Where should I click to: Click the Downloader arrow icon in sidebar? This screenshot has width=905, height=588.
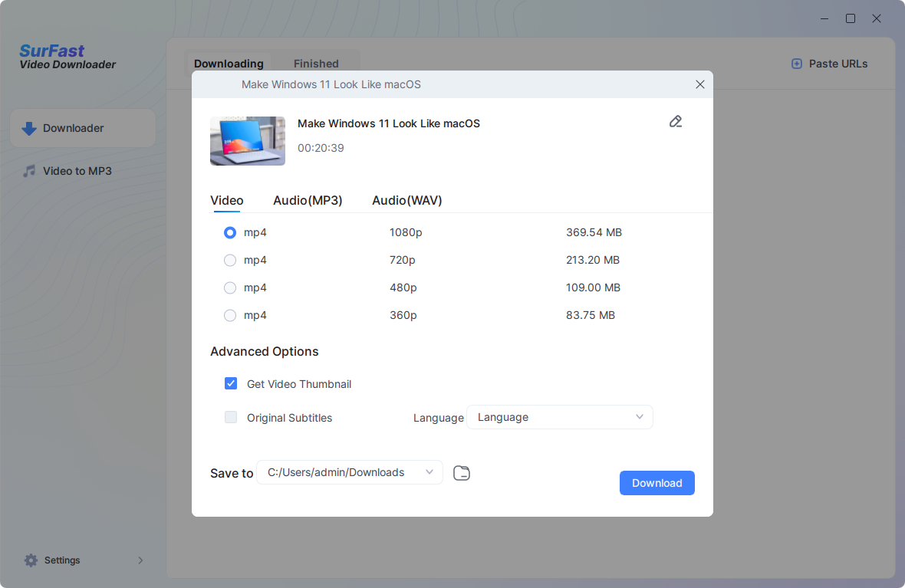click(29, 128)
